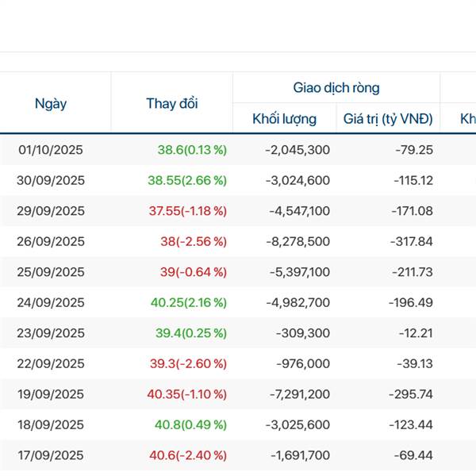Click the Ngày column header
This screenshot has width=476, height=476.
click(51, 103)
